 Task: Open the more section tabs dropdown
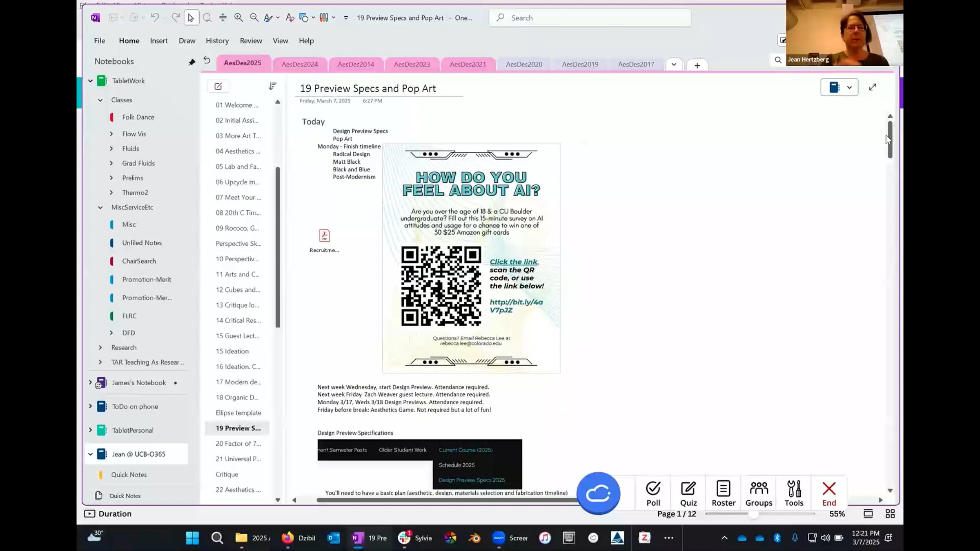674,64
